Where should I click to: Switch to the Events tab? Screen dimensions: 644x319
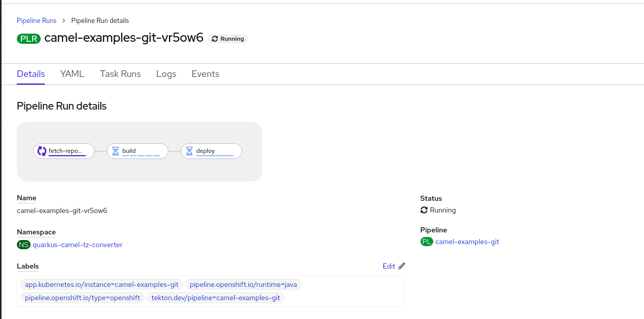(205, 74)
